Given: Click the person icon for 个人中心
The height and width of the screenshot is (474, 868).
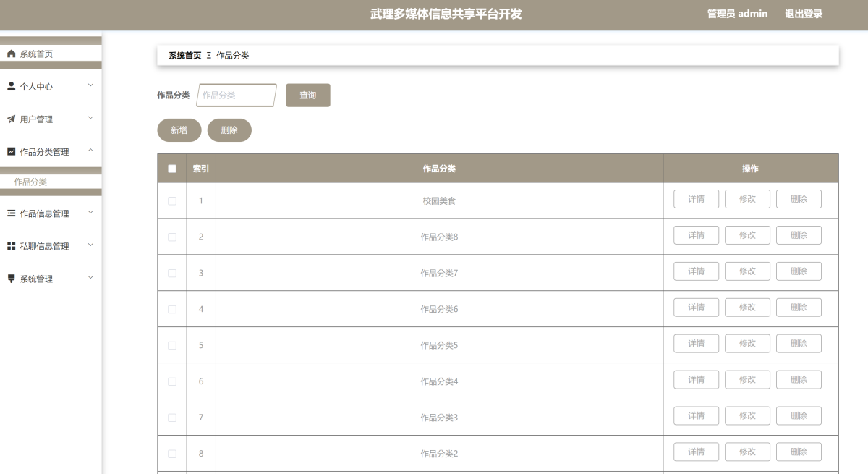Looking at the screenshot, I should pyautogui.click(x=11, y=86).
